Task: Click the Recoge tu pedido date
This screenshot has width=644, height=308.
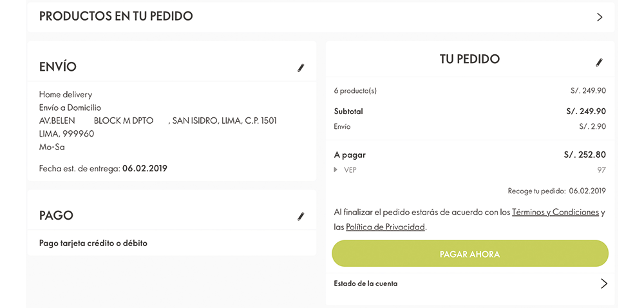Action: point(588,191)
